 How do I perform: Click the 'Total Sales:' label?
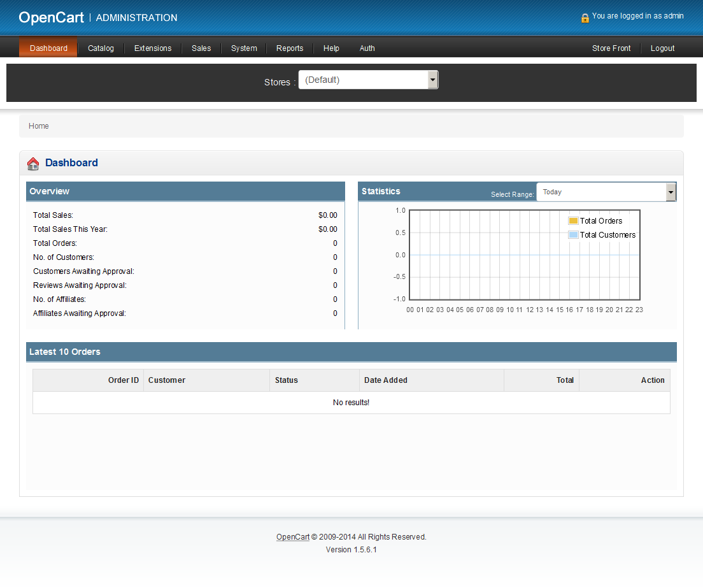click(x=53, y=215)
